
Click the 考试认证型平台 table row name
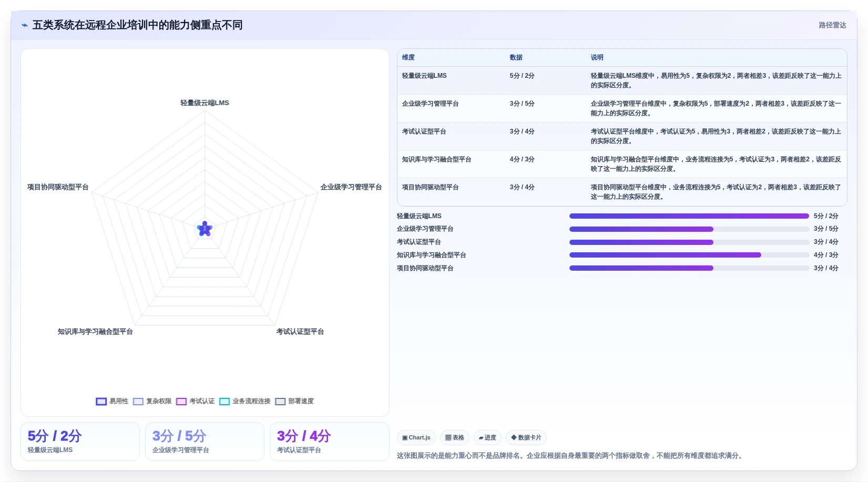(424, 131)
